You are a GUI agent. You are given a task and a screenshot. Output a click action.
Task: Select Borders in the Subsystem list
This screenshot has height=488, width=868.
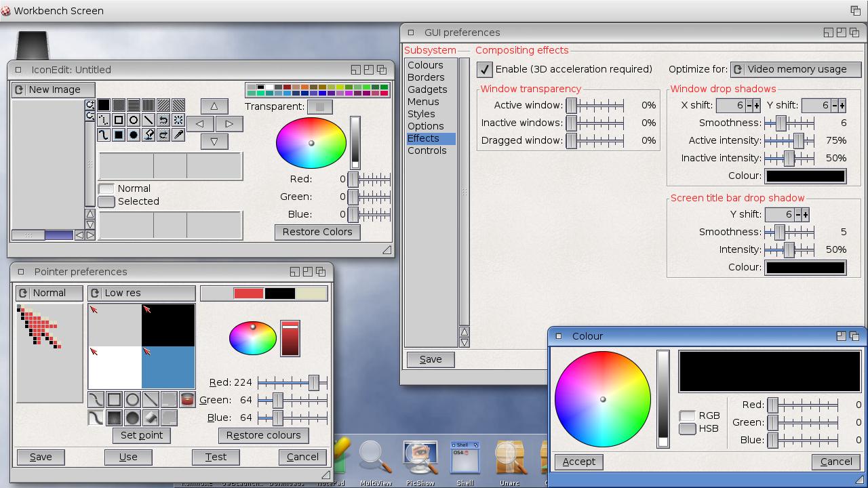tap(426, 77)
